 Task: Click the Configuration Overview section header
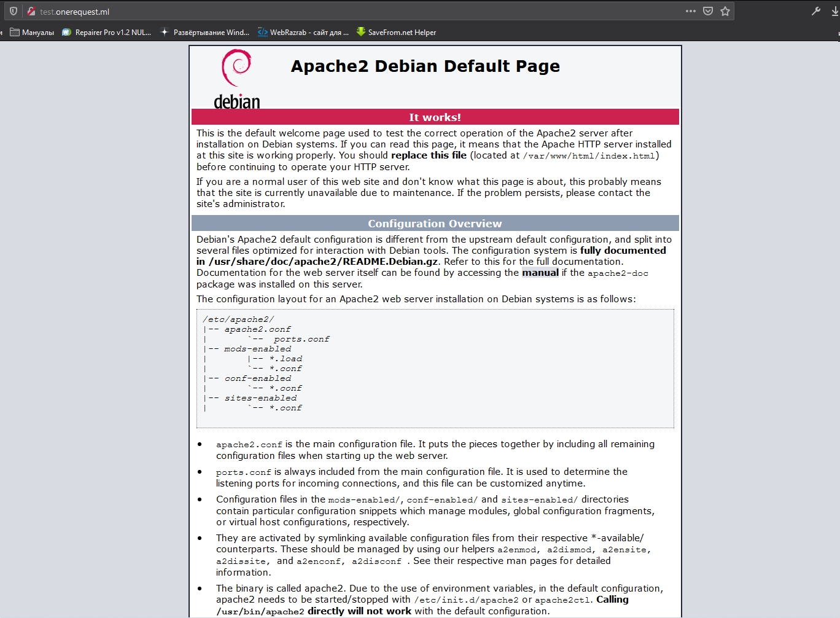point(435,224)
